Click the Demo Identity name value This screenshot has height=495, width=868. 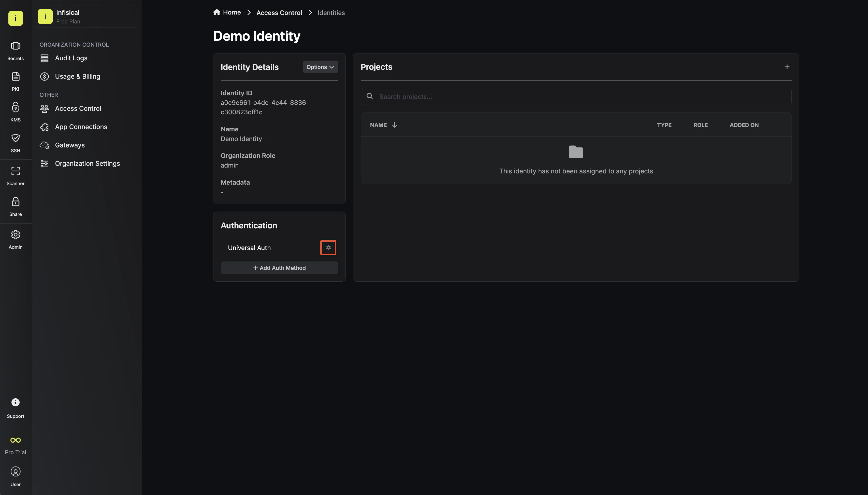click(x=241, y=139)
